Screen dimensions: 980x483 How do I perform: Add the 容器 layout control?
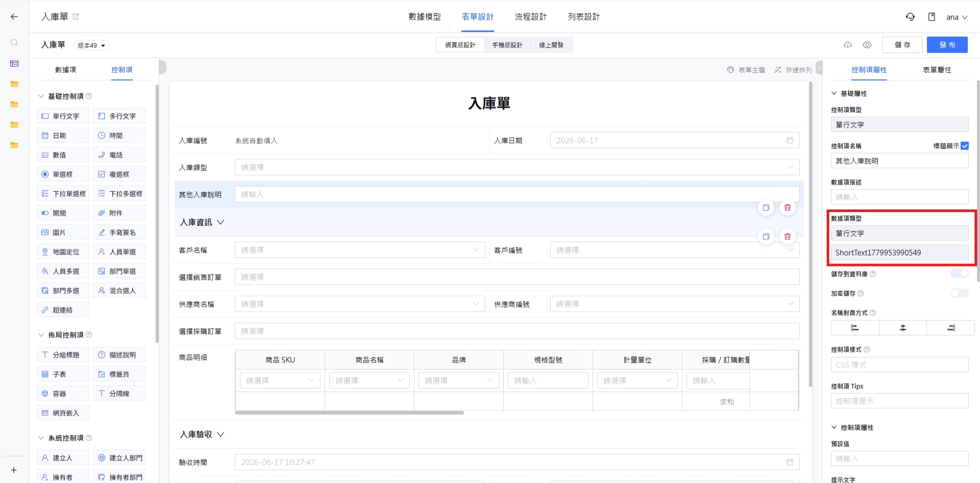pos(63,393)
